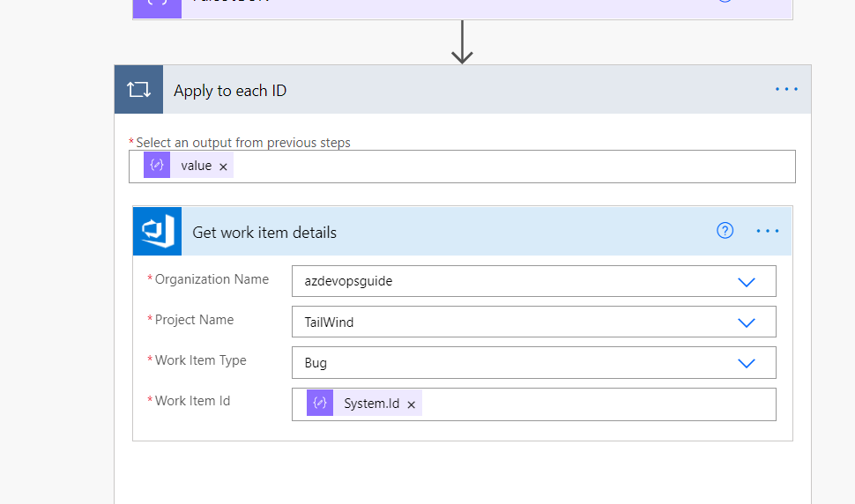Open the Get work item details options menu
Viewport: 855px width, 504px height.
(767, 231)
